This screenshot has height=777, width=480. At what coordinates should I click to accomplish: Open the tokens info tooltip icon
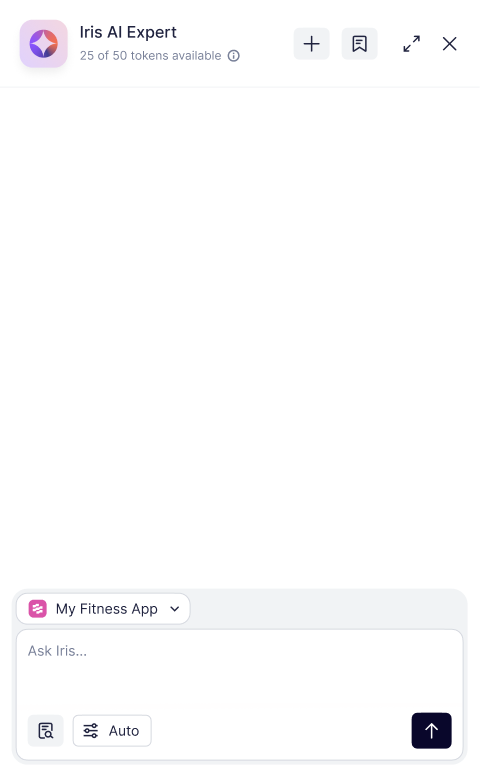pyautogui.click(x=233, y=56)
